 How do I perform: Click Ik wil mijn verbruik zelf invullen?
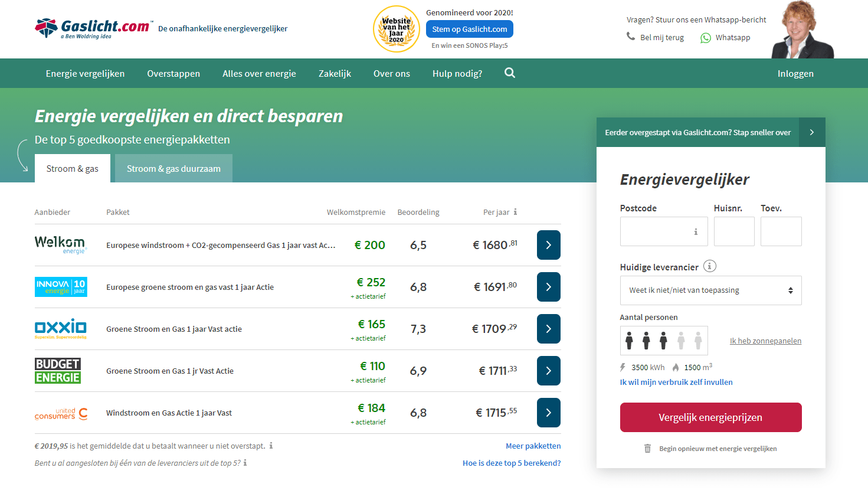click(x=676, y=382)
